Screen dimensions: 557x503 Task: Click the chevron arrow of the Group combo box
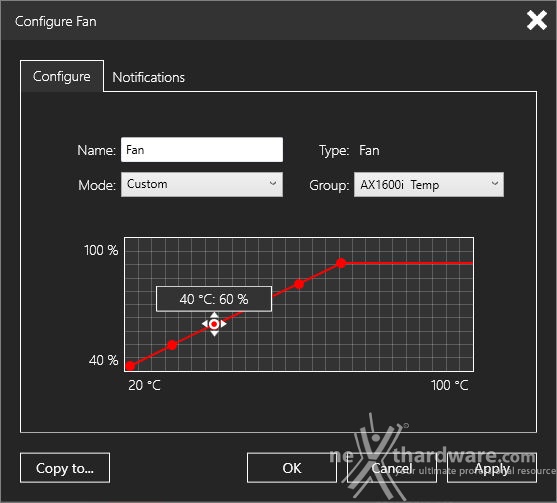coord(495,183)
